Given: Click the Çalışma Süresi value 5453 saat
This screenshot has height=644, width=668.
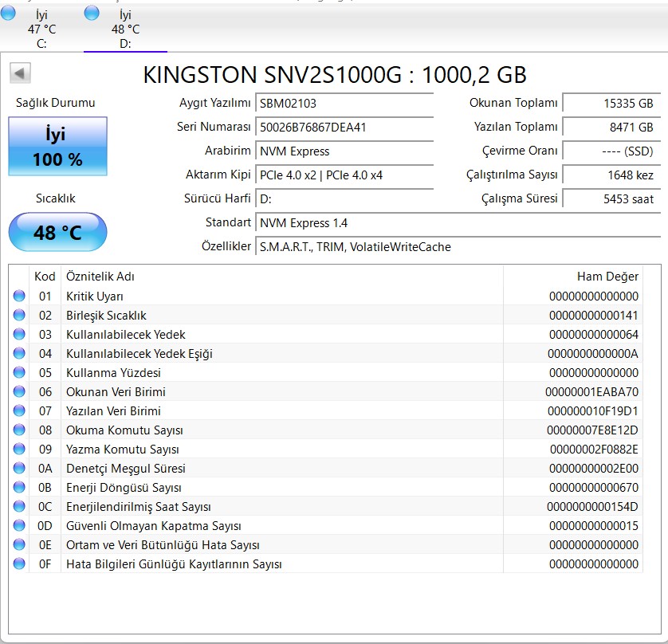Looking at the screenshot, I should pos(611,199).
